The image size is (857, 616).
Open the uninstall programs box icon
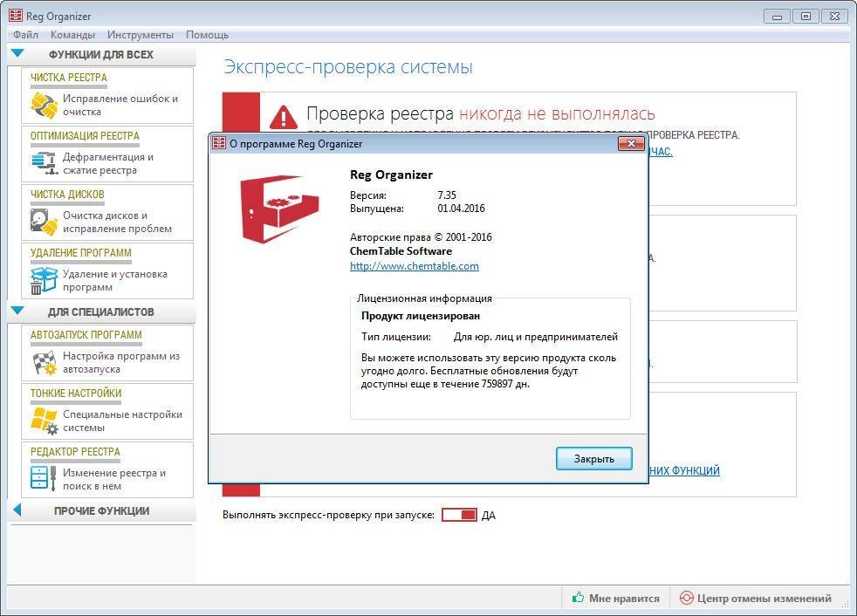click(44, 280)
